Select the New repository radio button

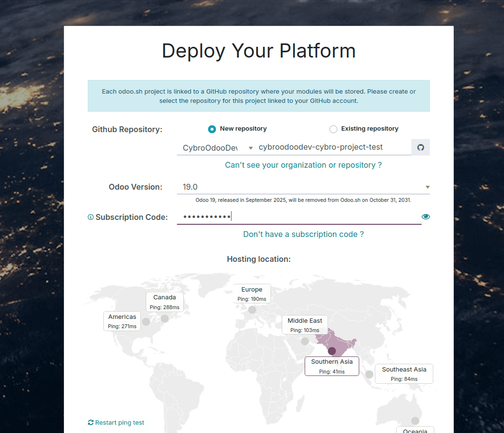pos(212,129)
